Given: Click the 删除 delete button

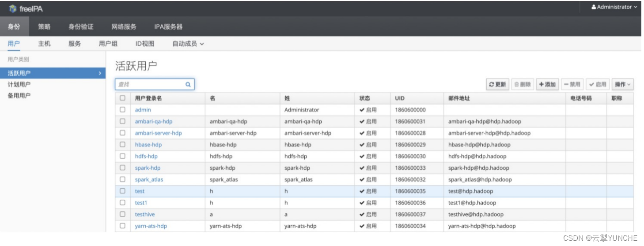Looking at the screenshot, I should (523, 84).
